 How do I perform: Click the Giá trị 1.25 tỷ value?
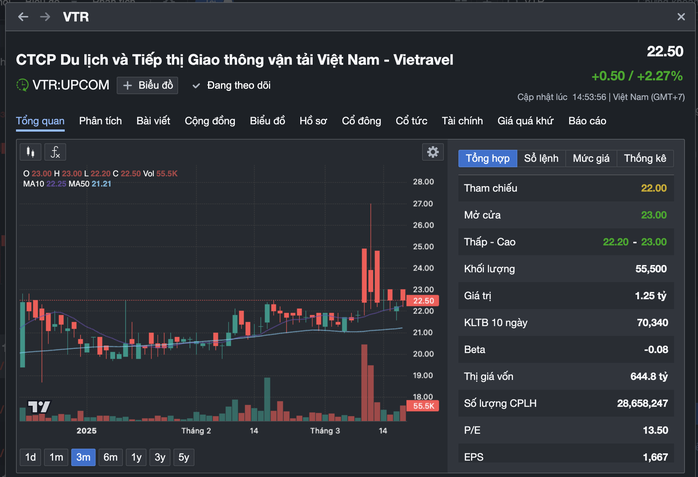click(x=651, y=296)
